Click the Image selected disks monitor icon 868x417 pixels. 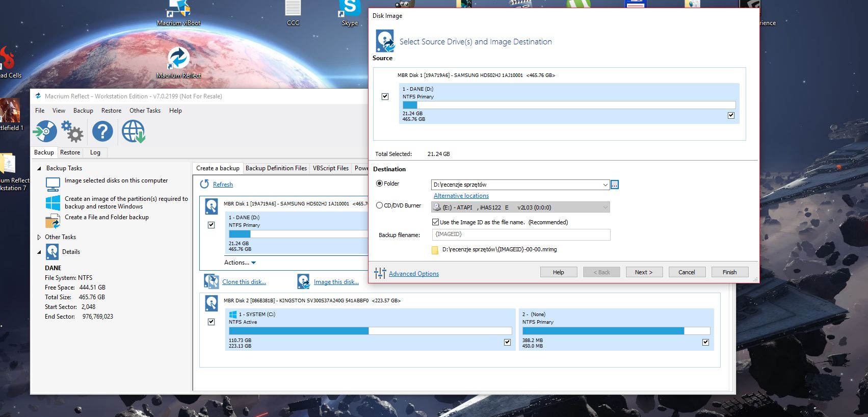pos(52,184)
